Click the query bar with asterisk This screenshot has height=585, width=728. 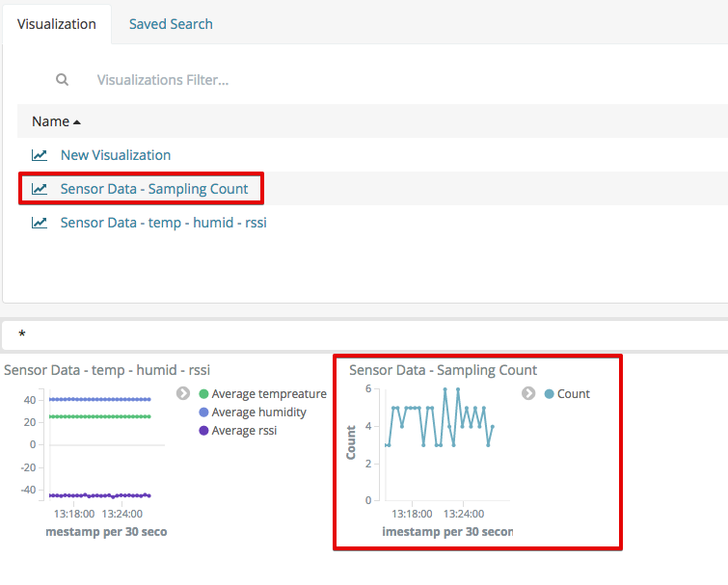pyautogui.click(x=364, y=335)
